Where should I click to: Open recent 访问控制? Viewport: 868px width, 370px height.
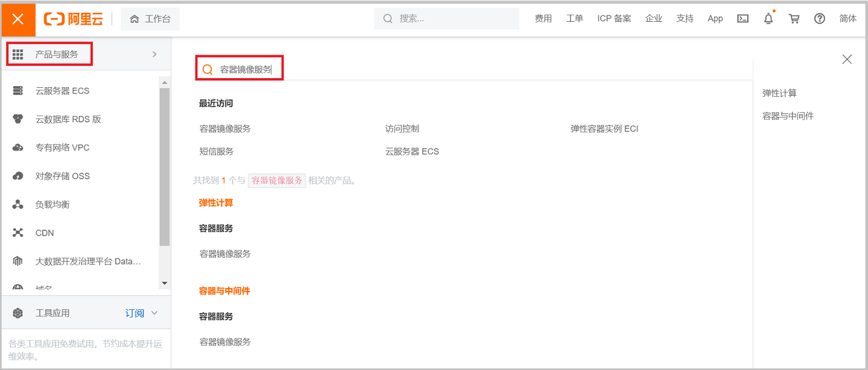pos(402,129)
